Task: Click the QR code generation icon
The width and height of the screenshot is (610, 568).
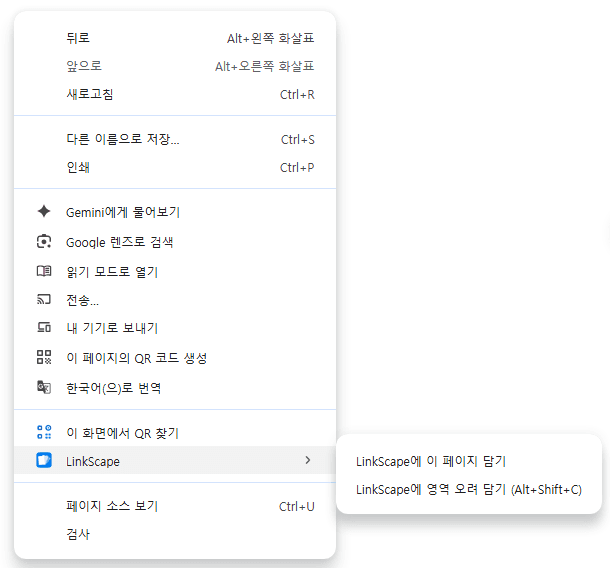Action: point(44,357)
